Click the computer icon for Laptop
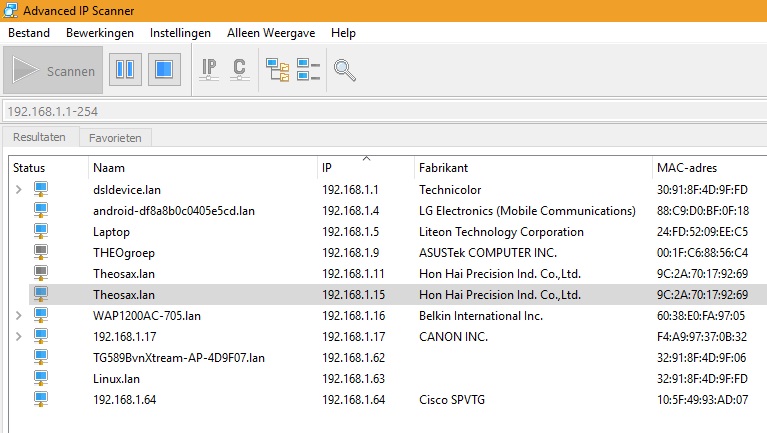Screen dimensions: 767x433 [41, 231]
